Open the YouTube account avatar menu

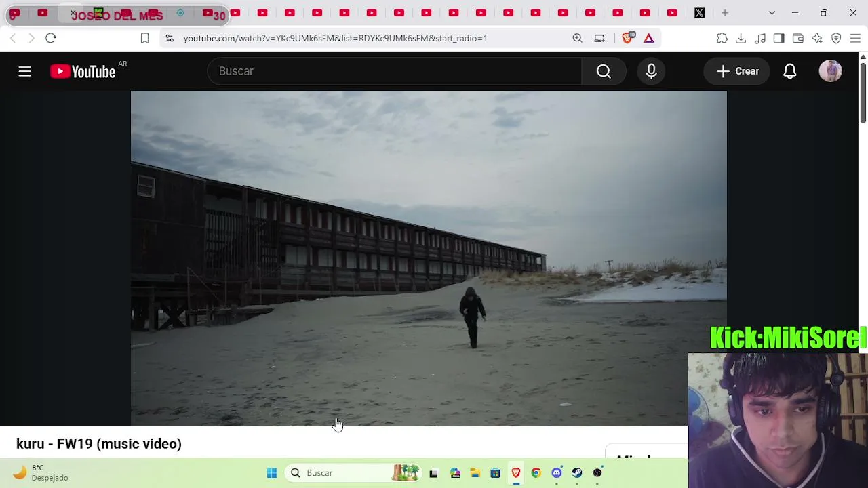coord(831,71)
